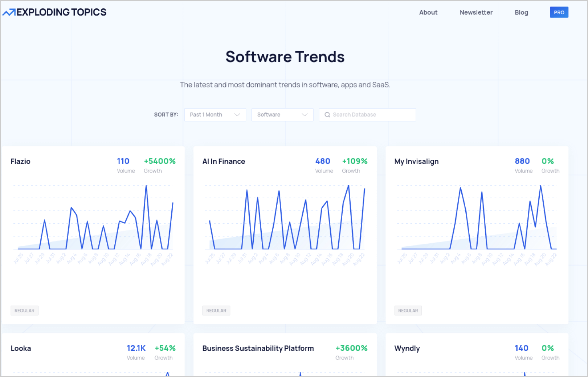Click the SORT BY label
This screenshot has width=588, height=377.
[x=166, y=115]
